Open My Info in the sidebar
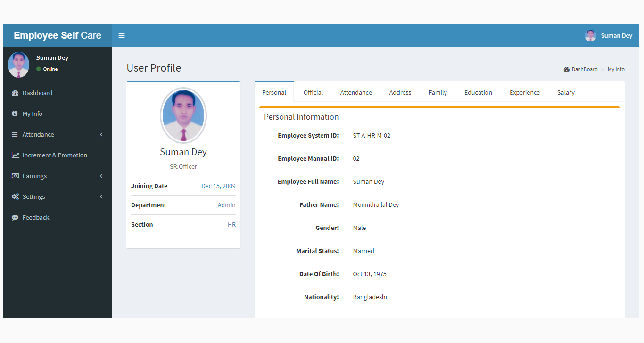This screenshot has width=644, height=343. click(x=58, y=114)
